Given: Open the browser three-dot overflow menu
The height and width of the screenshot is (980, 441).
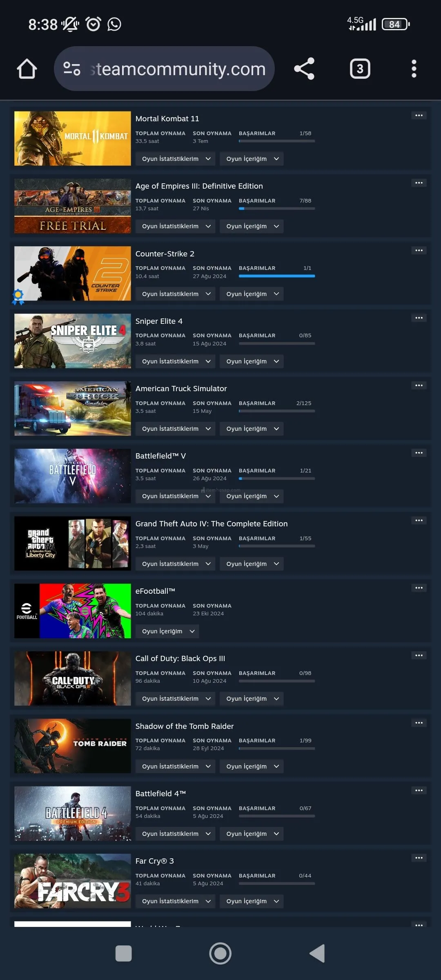Looking at the screenshot, I should click(x=414, y=69).
